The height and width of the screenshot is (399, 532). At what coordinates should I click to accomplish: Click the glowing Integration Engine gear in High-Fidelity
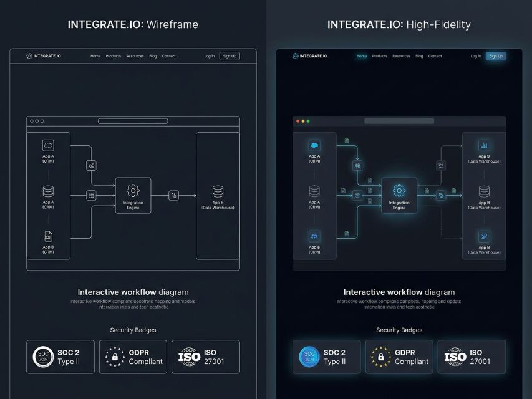click(399, 191)
